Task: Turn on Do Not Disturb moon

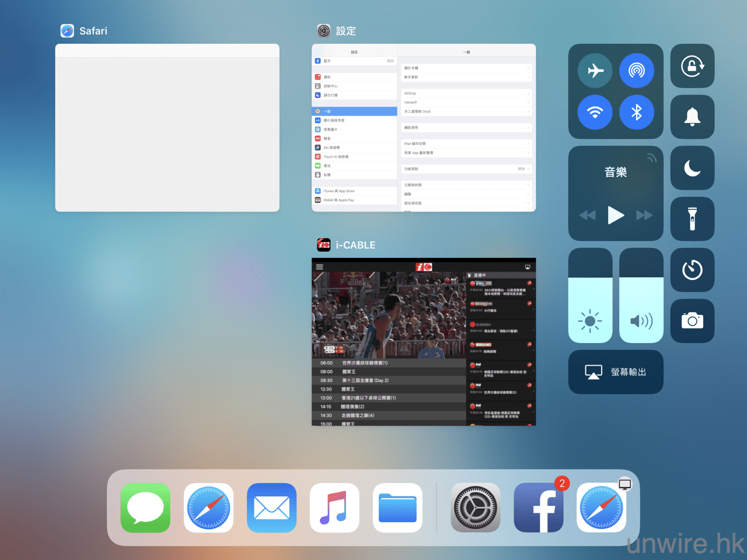Action: coord(692,168)
